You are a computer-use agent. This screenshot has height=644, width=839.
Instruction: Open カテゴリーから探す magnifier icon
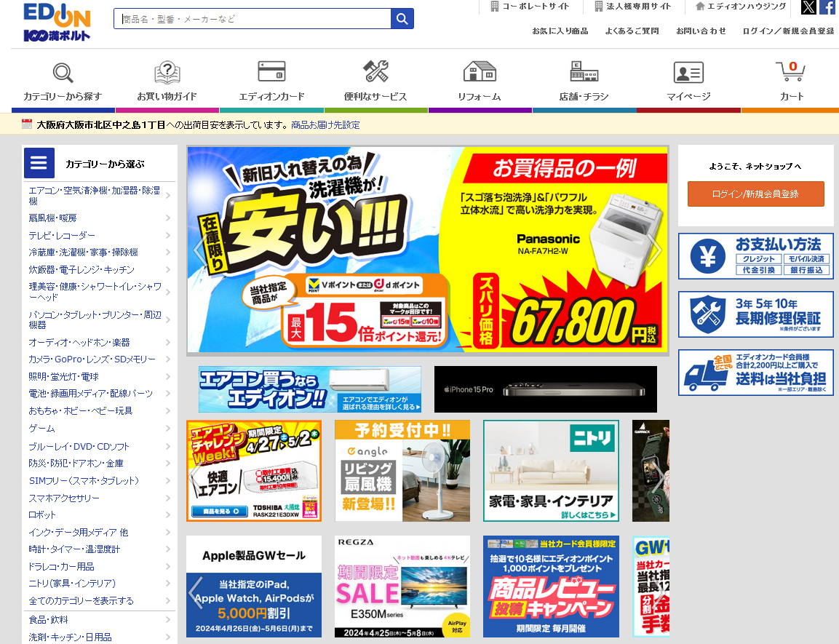tap(63, 73)
